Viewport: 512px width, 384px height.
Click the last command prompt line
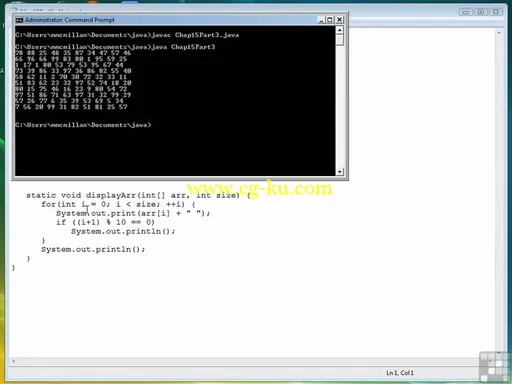[83, 125]
